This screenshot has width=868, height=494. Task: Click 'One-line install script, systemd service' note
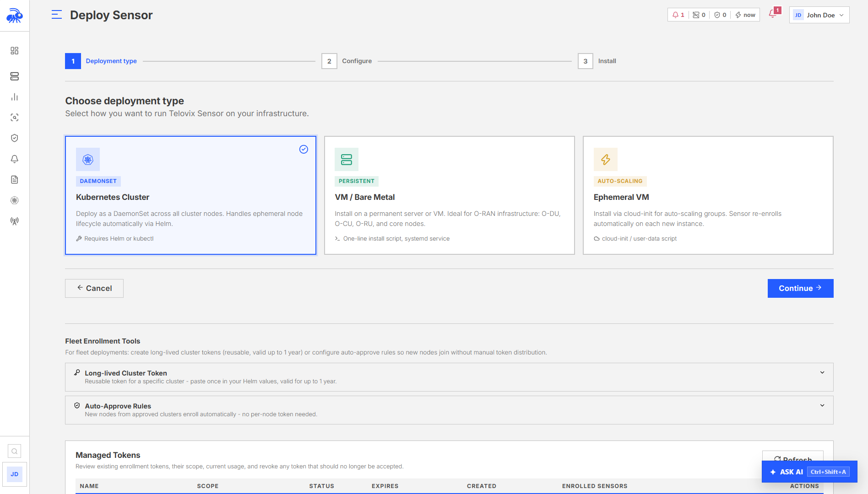392,239
